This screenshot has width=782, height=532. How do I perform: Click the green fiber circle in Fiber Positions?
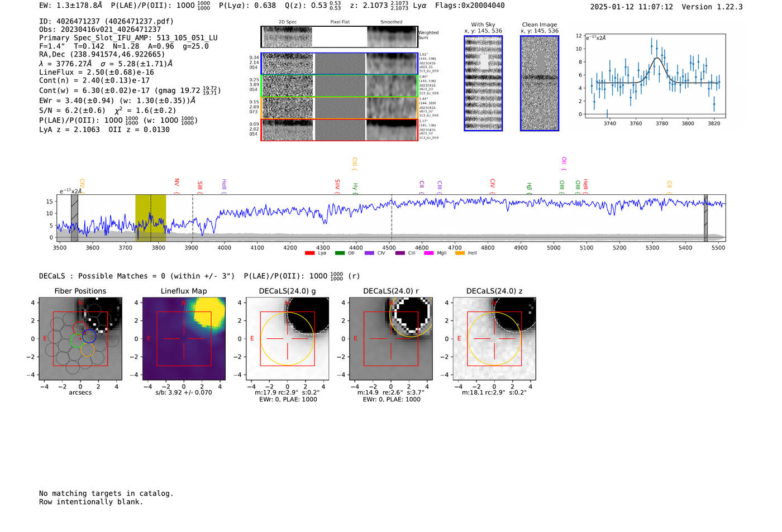click(x=78, y=340)
